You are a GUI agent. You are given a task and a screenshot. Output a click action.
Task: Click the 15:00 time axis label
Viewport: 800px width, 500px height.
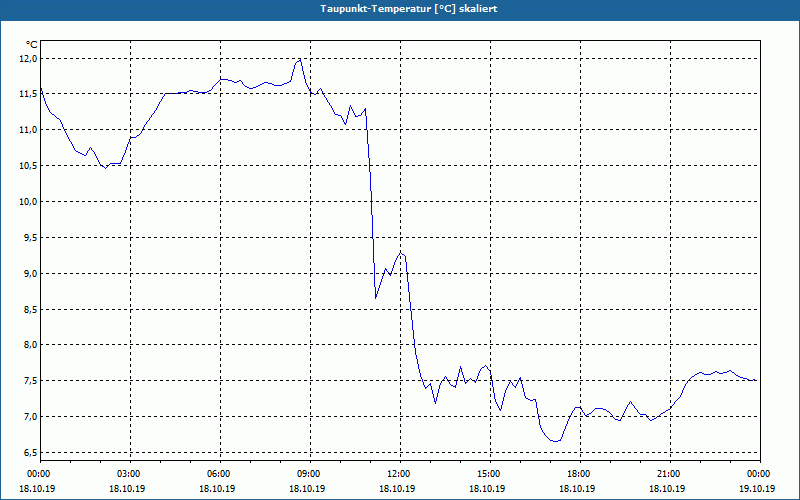490,474
